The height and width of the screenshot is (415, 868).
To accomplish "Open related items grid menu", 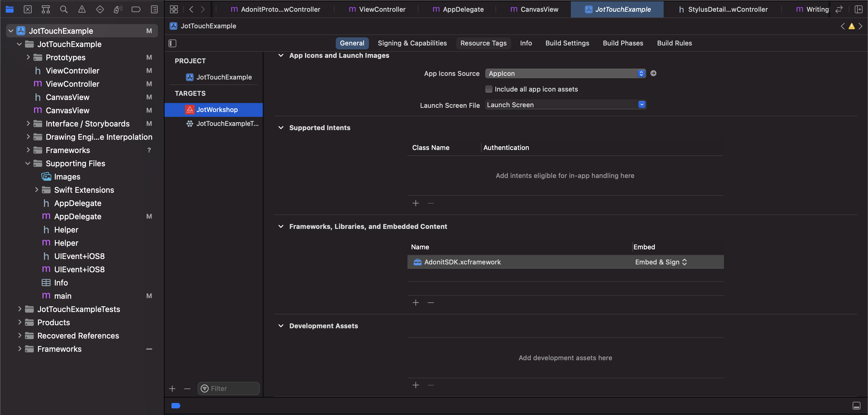I will pyautogui.click(x=174, y=9).
